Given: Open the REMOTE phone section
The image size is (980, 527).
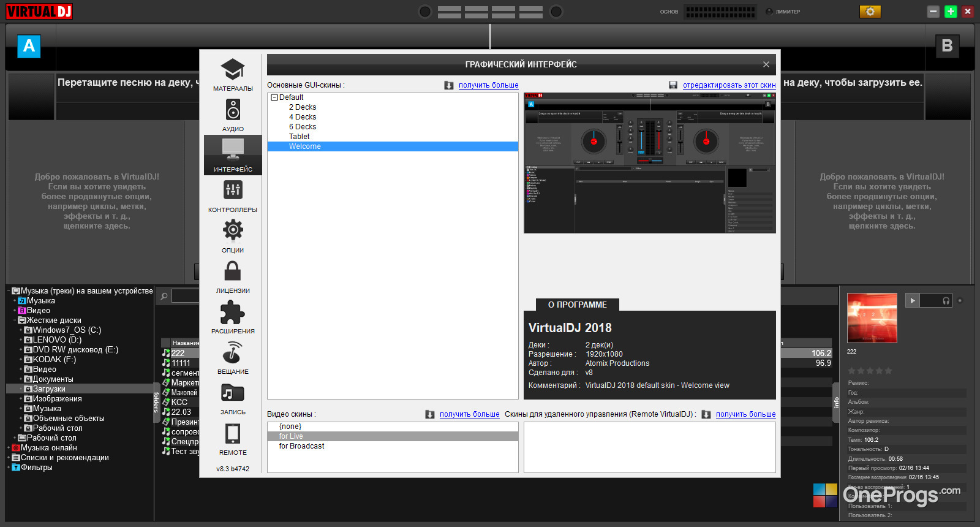Looking at the screenshot, I should pyautogui.click(x=233, y=438).
